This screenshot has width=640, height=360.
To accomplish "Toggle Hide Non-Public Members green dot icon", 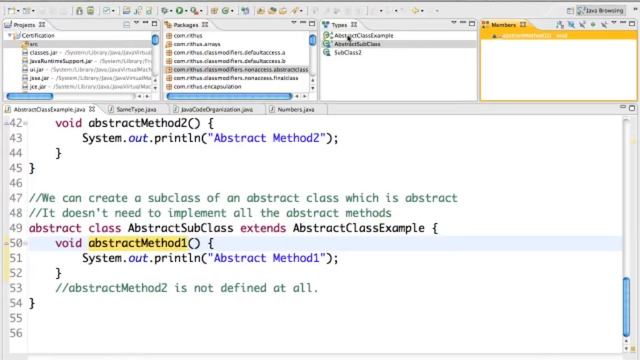I will coord(593,25).
